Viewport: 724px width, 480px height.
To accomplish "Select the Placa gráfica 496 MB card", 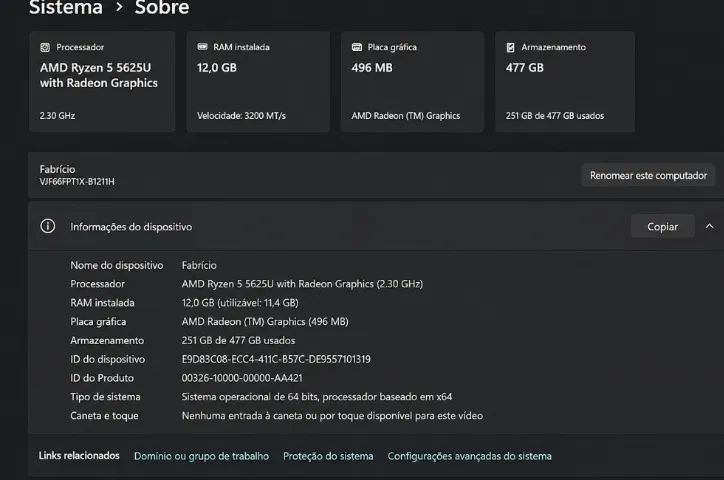I will (412, 82).
